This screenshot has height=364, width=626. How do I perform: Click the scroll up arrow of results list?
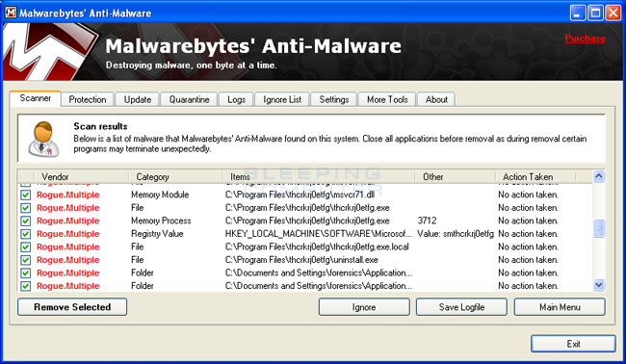(x=599, y=176)
